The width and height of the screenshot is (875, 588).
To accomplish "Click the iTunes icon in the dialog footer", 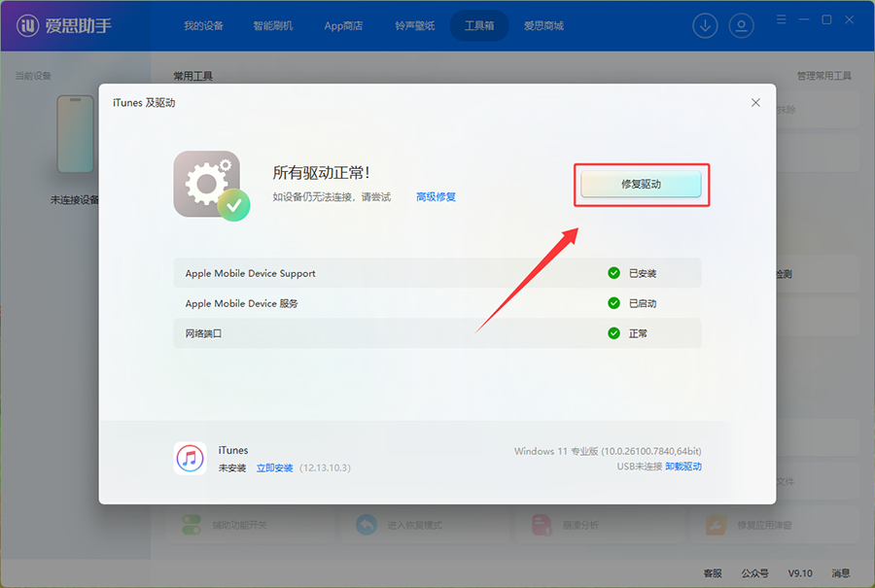I will (191, 456).
